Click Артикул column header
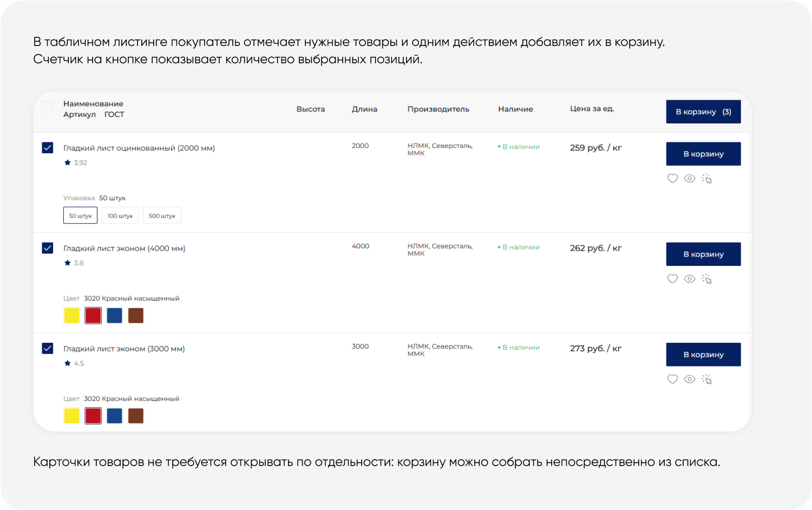The height and width of the screenshot is (510, 812). 80,114
